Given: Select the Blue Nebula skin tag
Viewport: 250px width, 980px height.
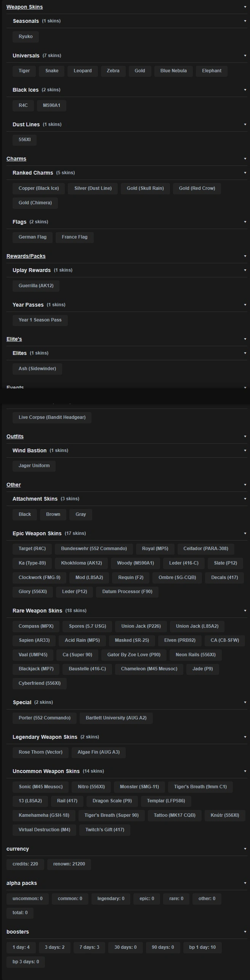Looking at the screenshot, I should pos(173,71).
